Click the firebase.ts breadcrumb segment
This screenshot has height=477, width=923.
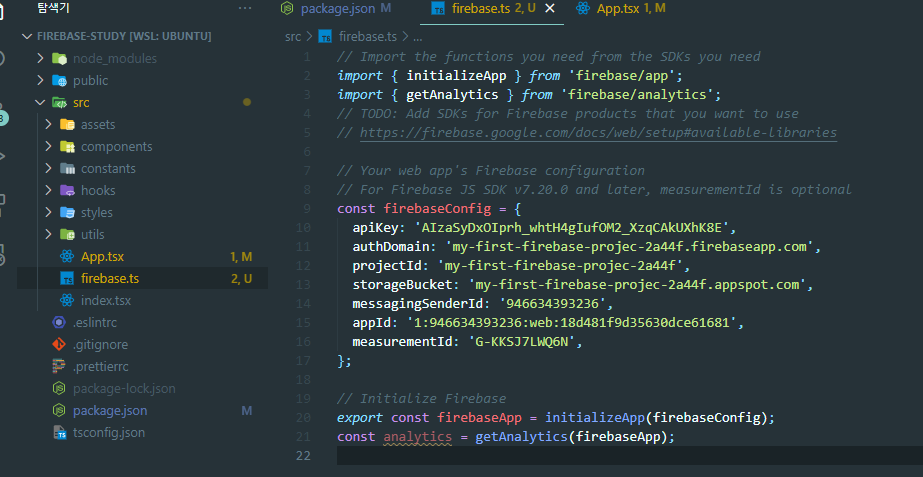click(368, 37)
